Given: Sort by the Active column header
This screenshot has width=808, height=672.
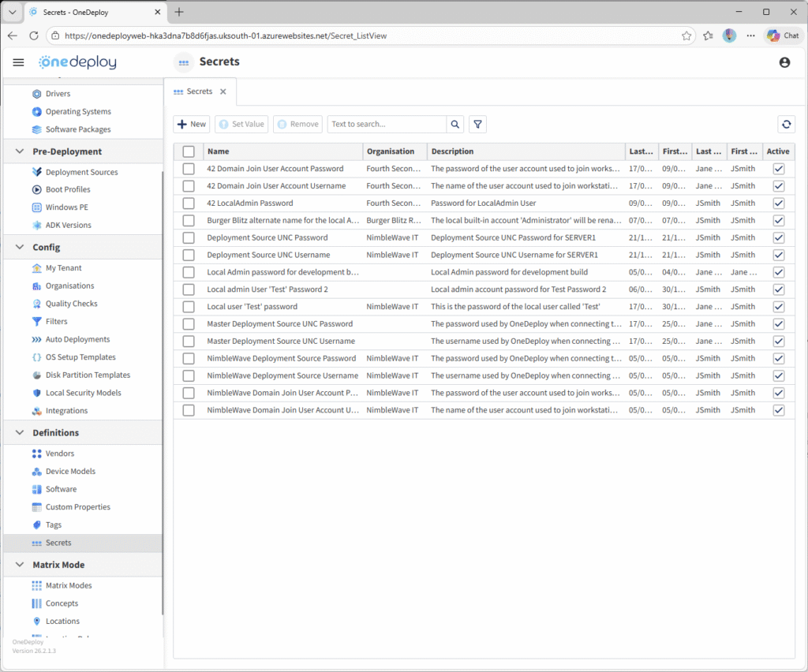Looking at the screenshot, I should point(778,151).
